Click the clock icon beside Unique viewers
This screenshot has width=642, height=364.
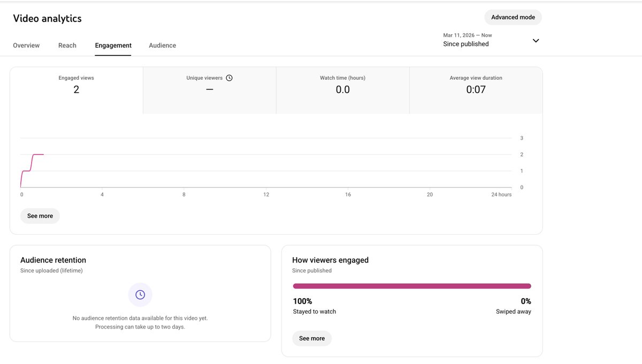pyautogui.click(x=229, y=78)
